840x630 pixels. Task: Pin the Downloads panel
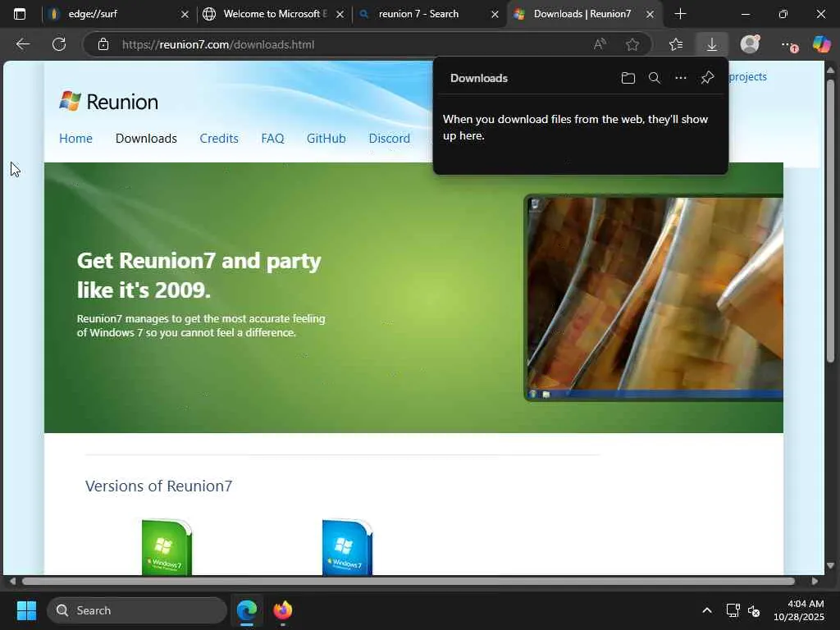[707, 78]
